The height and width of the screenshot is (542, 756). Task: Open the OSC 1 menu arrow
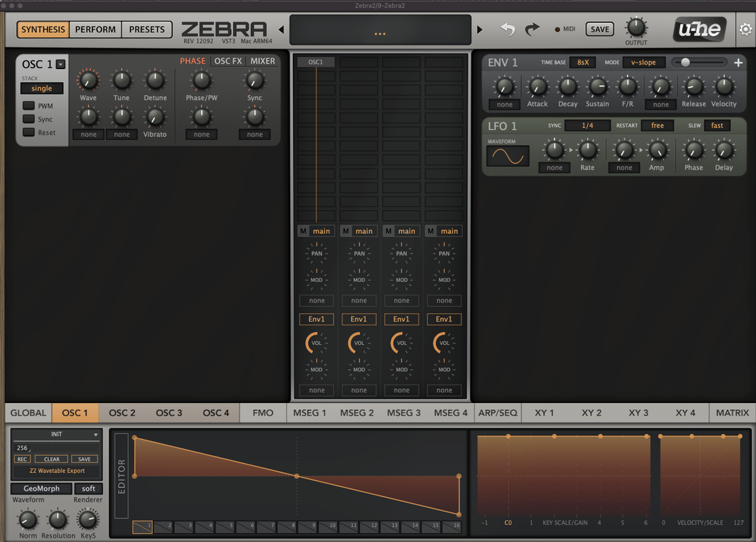[61, 64]
